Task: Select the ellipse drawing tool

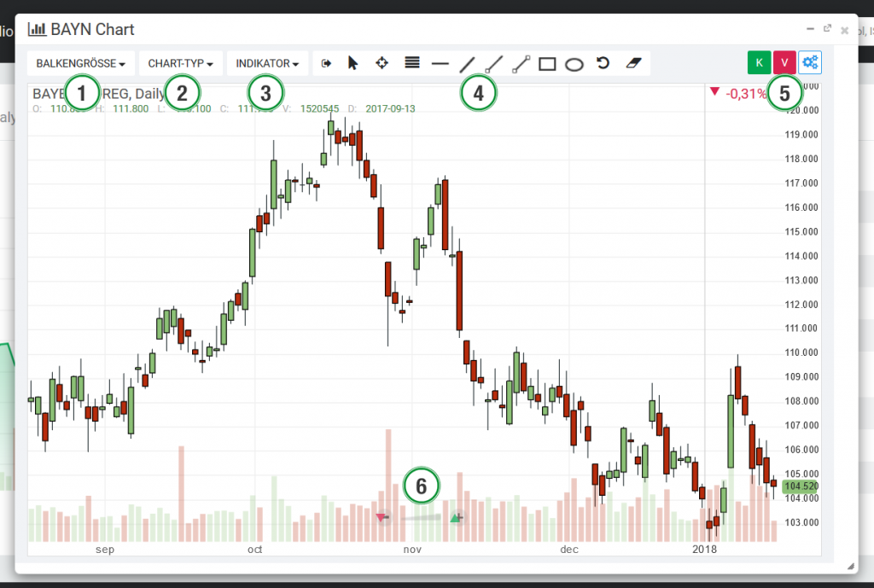Action: coord(574,65)
